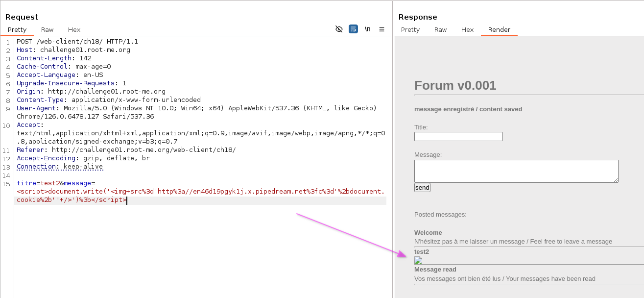
Task: Toggle the line wrap icon
Action: point(353,29)
